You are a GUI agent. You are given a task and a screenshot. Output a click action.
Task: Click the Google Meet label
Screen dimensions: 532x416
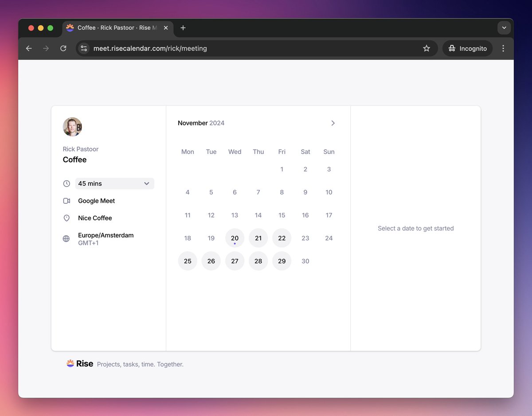coord(96,201)
